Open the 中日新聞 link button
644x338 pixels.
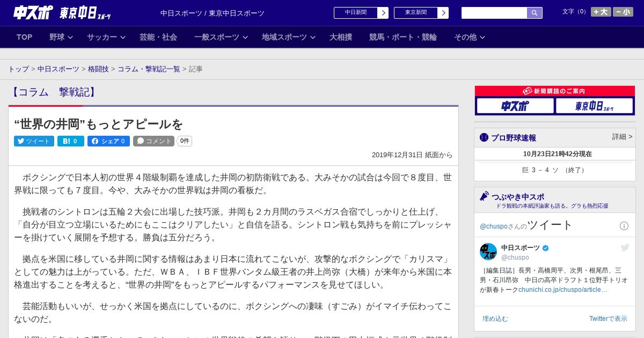[355, 13]
